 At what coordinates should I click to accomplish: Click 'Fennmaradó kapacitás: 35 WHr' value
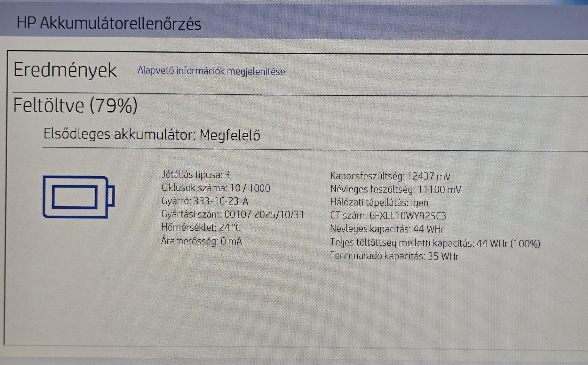394,256
